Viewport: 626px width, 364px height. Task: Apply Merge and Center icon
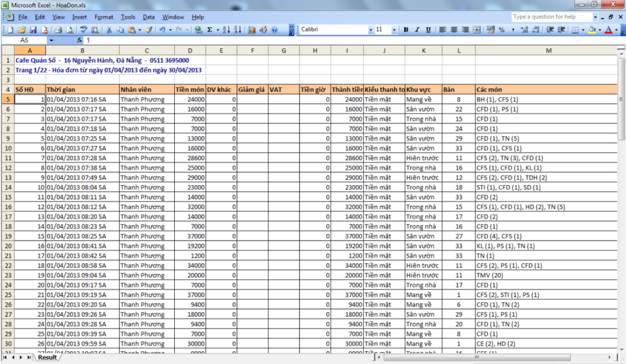tap(477, 30)
